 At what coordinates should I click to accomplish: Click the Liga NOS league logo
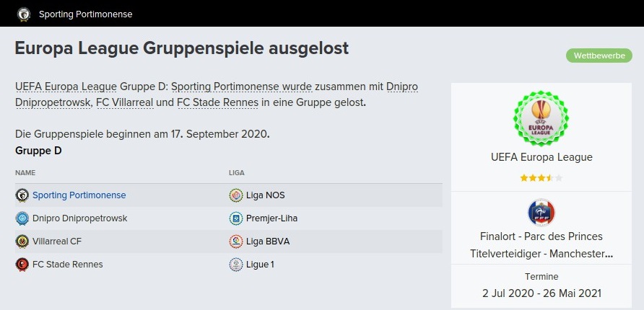235,195
